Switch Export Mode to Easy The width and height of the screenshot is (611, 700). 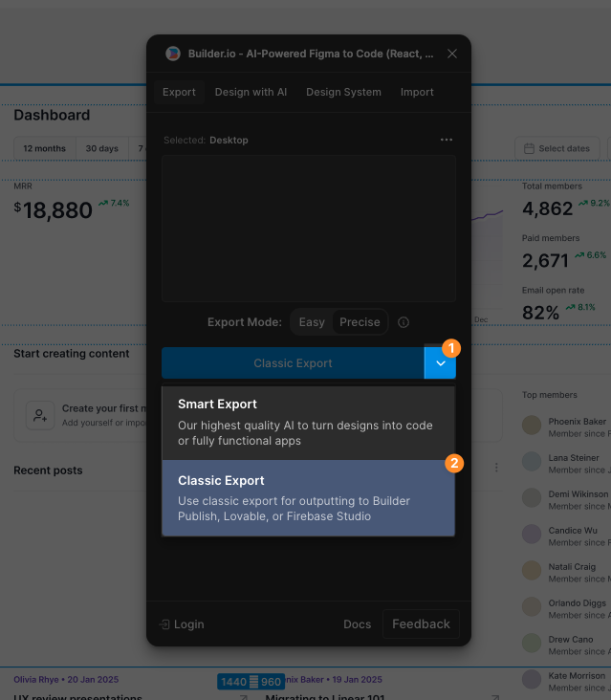pos(312,322)
